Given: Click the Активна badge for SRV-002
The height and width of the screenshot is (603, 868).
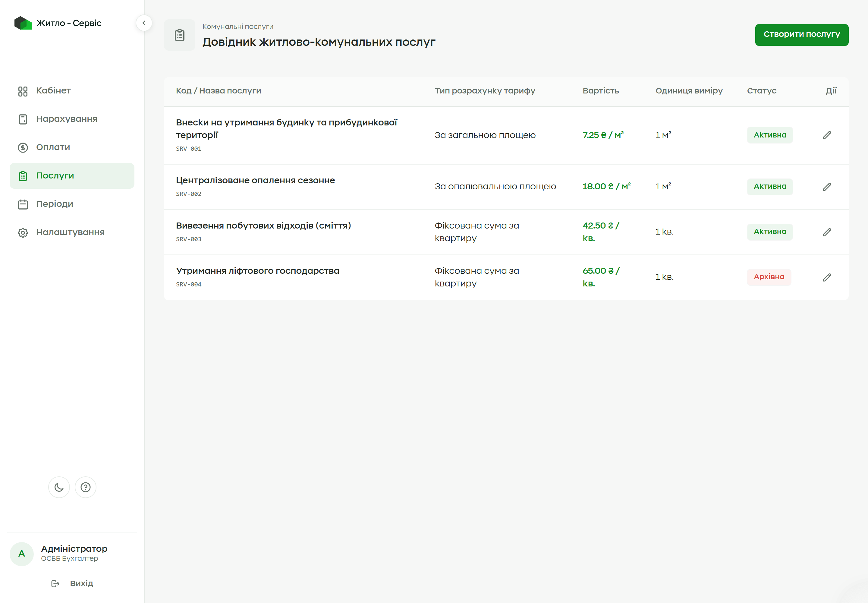Looking at the screenshot, I should (x=770, y=186).
